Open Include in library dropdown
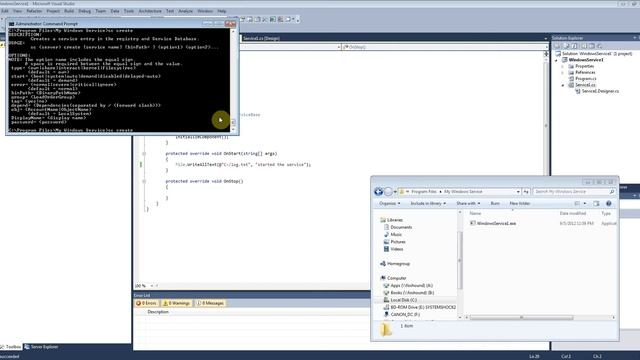 point(428,203)
